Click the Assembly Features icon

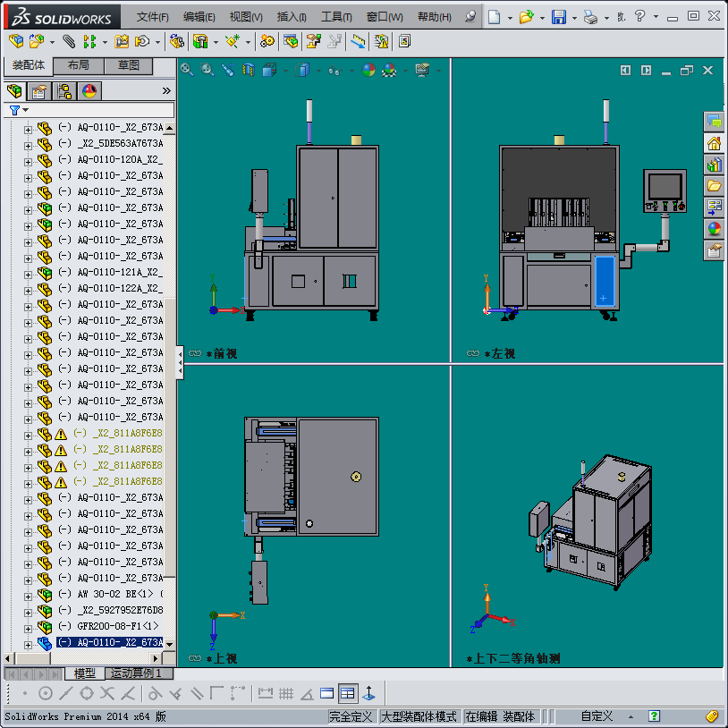coord(200,42)
